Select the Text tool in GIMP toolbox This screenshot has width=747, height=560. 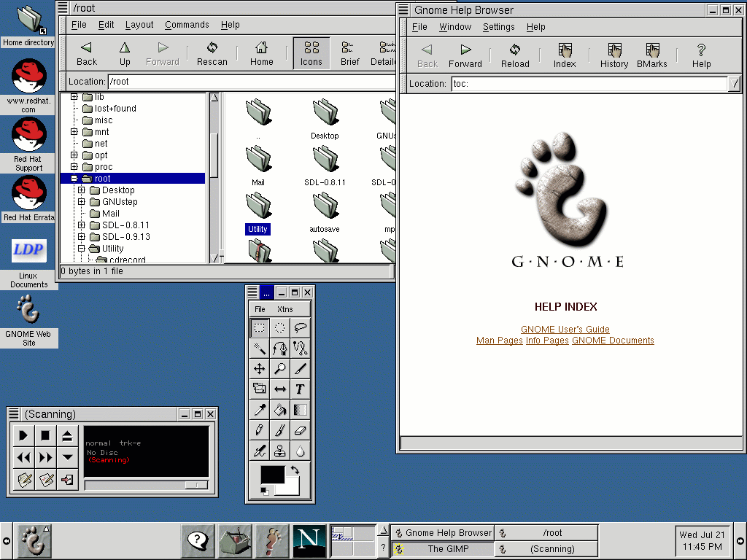tap(300, 389)
